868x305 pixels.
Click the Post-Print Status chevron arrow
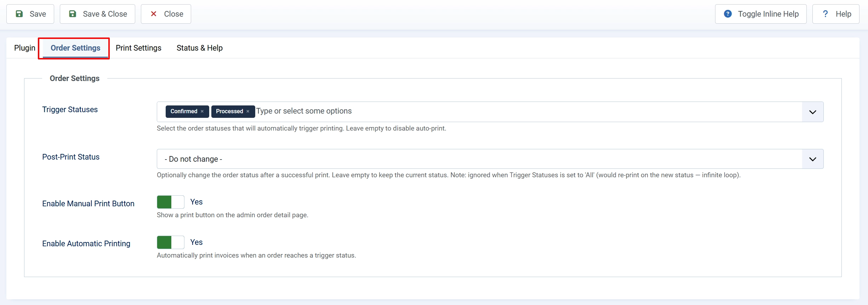pos(813,159)
